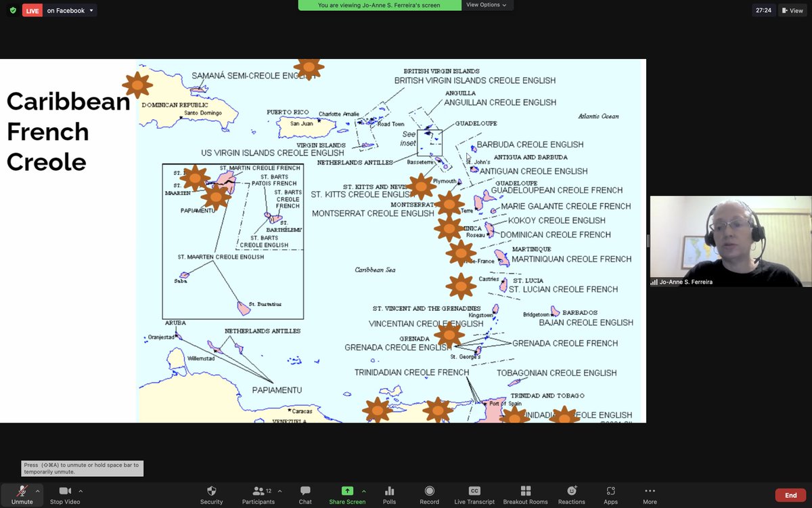Expand audio options arrow next to Unmute

point(38,490)
